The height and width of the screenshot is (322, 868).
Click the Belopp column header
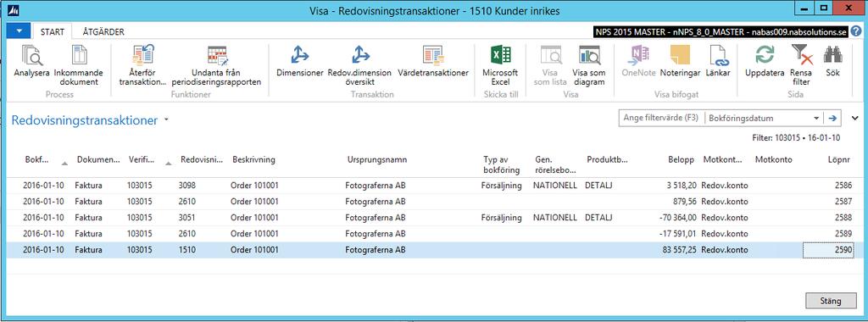click(x=681, y=160)
